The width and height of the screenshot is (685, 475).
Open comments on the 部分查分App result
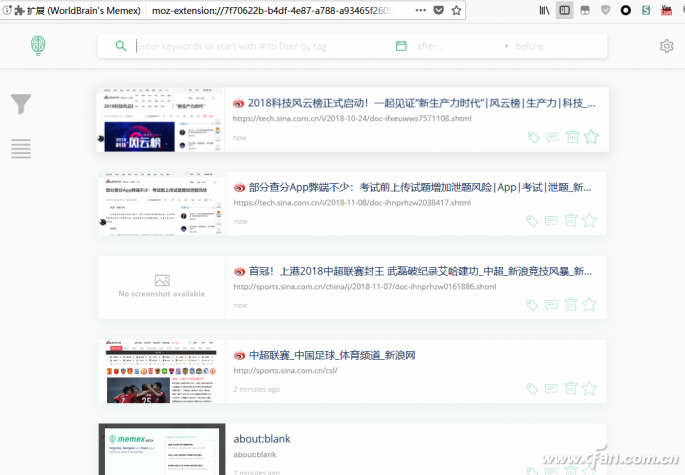tap(552, 221)
